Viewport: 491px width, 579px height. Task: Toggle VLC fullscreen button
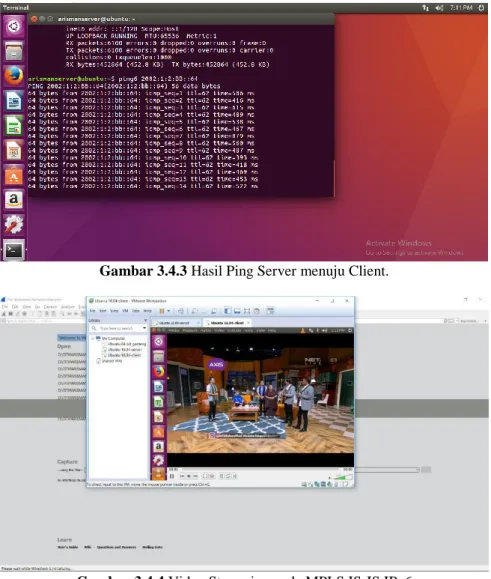click(x=205, y=476)
